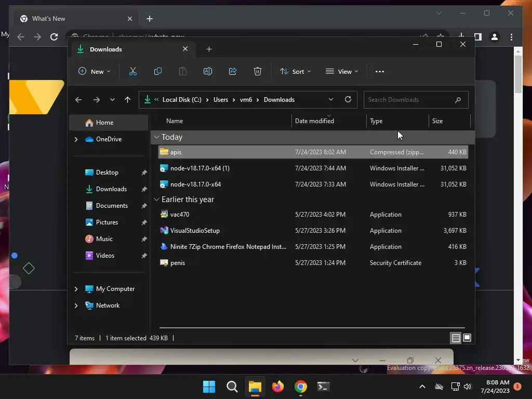Click the search magnifier in Search Downloads
Image resolution: width=532 pixels, height=399 pixels.
point(458,100)
